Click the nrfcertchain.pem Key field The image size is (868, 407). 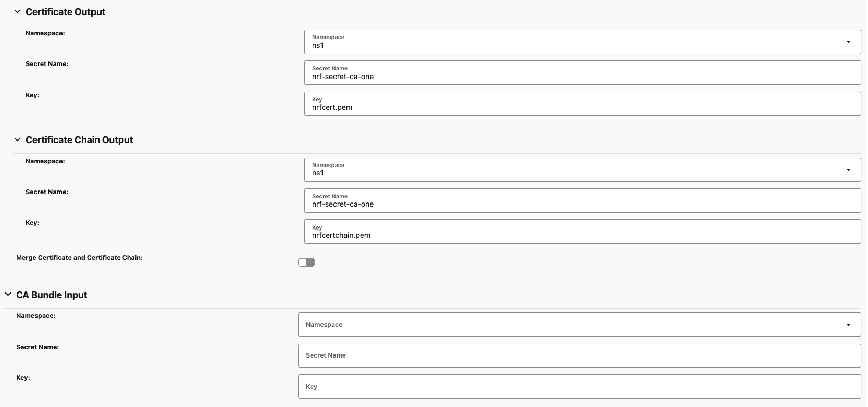tap(582, 232)
